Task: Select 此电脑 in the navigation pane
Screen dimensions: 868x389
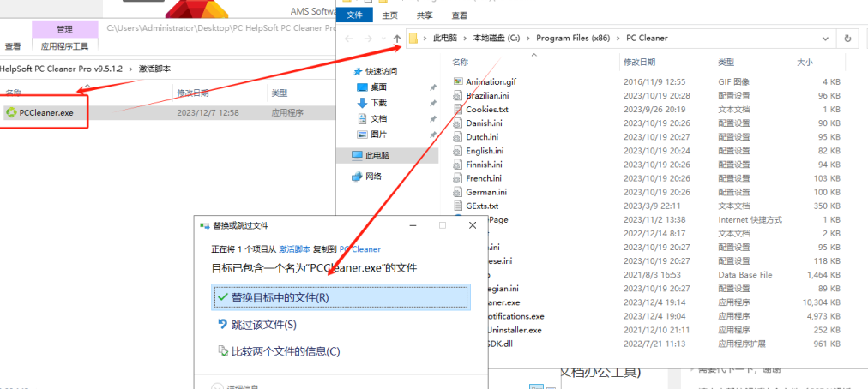Action: [x=386, y=155]
